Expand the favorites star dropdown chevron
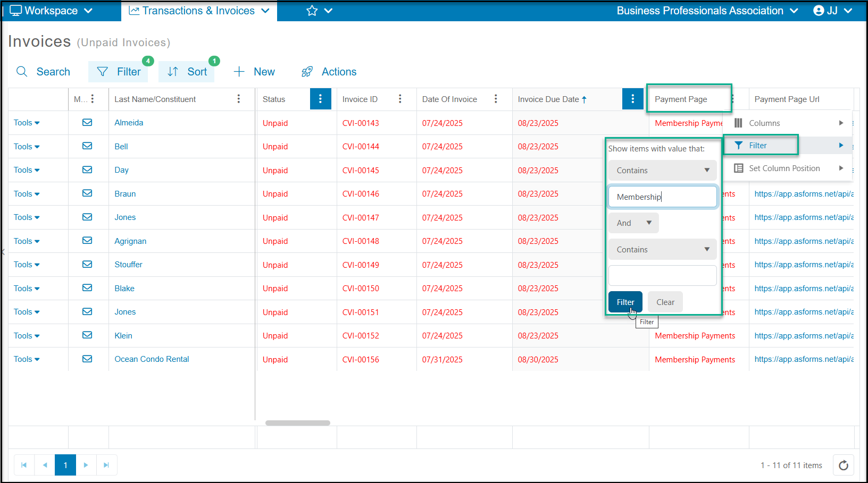Screen dimensions: 868x483 (x=328, y=11)
